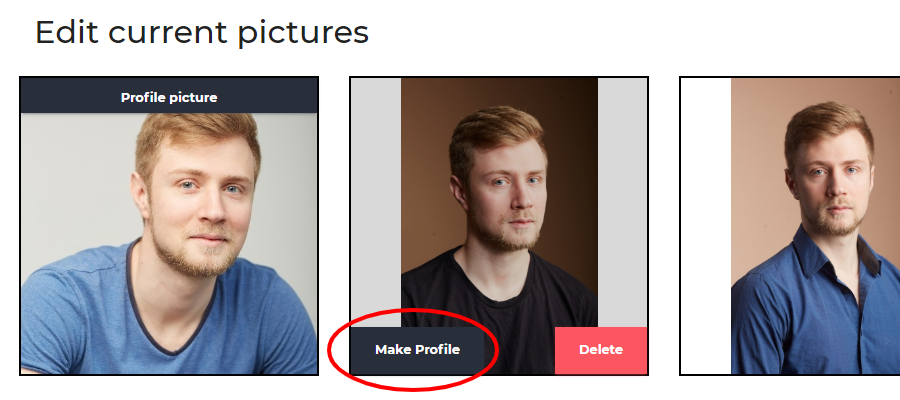Select the blue button-up shirt photo
Screen dimensions: 900x400
coord(815,230)
